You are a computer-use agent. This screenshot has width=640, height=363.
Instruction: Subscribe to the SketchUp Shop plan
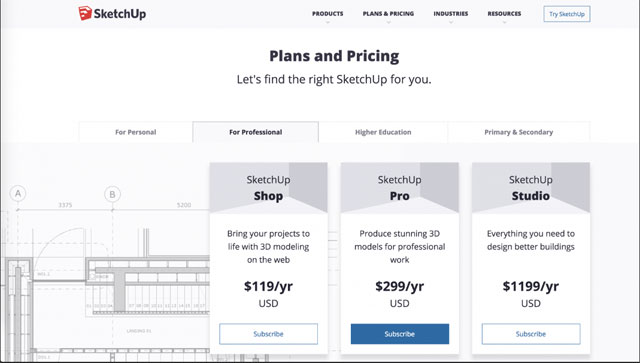tap(268, 334)
